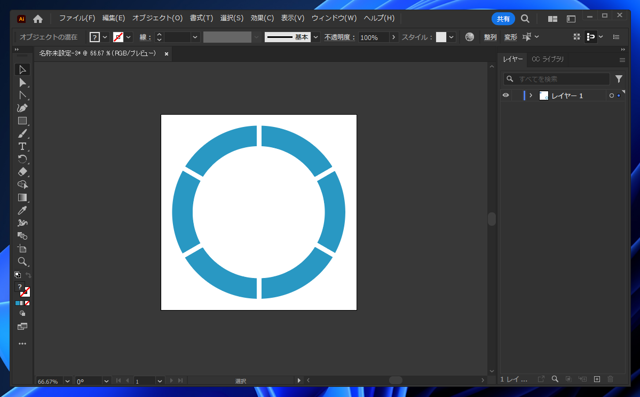The image size is (640, 397).
Task: Toggle lock column of レイヤー 1
Action: coord(516,95)
